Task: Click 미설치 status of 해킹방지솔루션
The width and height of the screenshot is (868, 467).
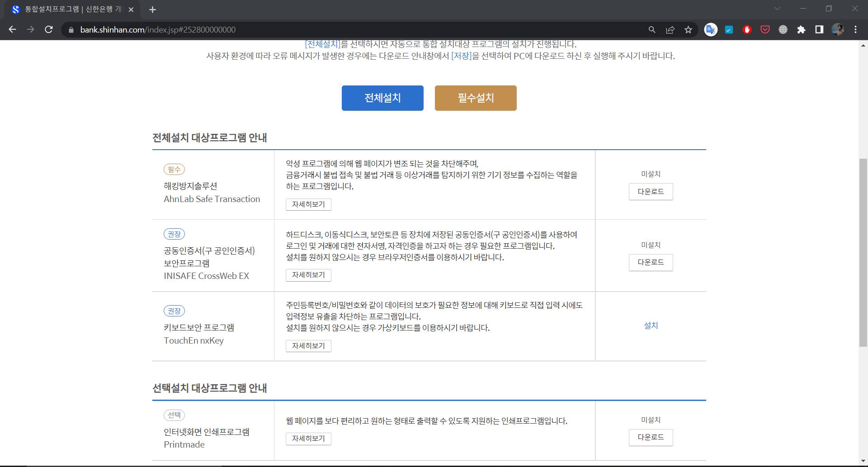Action: click(x=651, y=174)
